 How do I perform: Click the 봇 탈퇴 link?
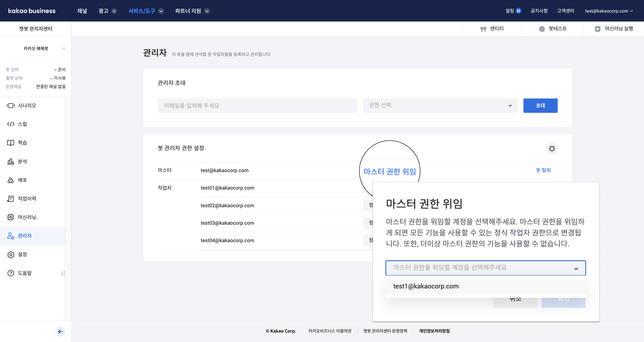pyautogui.click(x=543, y=170)
